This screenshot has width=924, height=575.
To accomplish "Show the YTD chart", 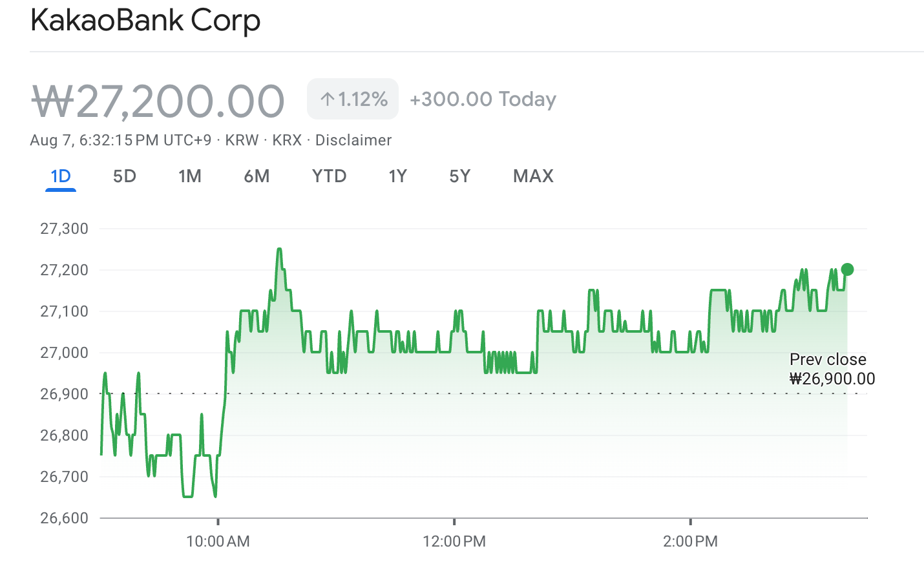I will pos(330,176).
